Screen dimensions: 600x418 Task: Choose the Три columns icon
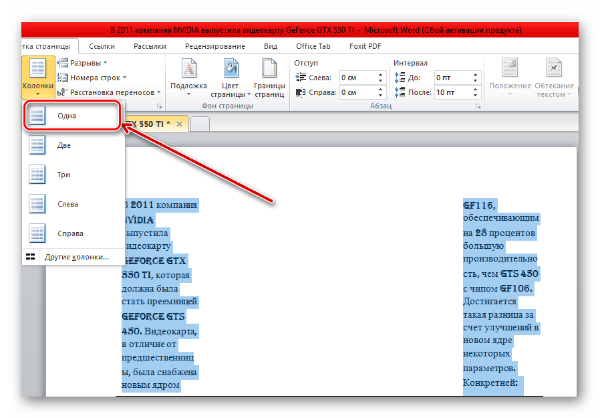(x=38, y=174)
